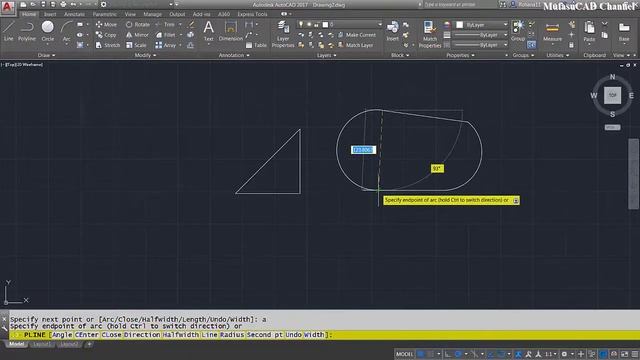
Task: Click the Insert block icon
Action: (x=392, y=31)
